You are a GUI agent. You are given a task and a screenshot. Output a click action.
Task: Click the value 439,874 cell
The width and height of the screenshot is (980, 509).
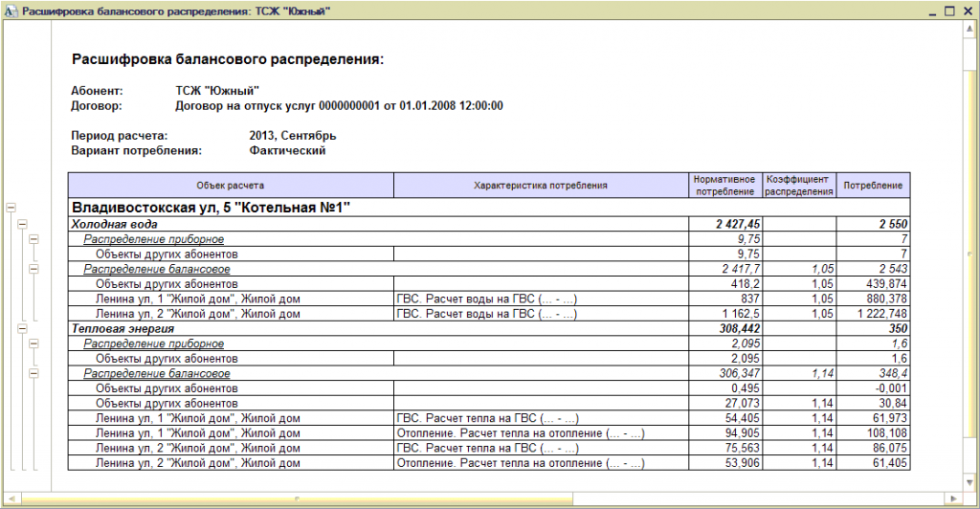pos(873,284)
